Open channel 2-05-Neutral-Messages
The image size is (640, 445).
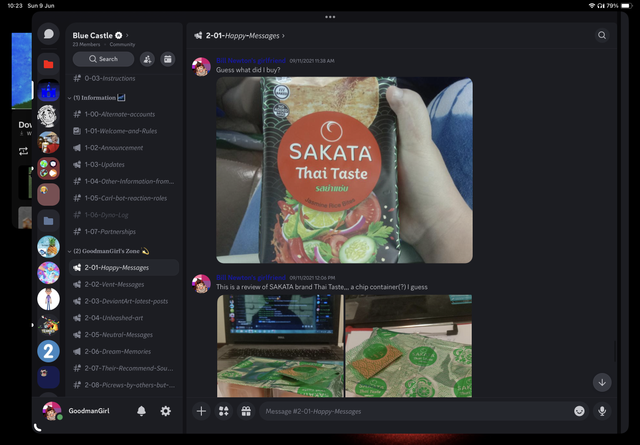[x=124, y=335]
